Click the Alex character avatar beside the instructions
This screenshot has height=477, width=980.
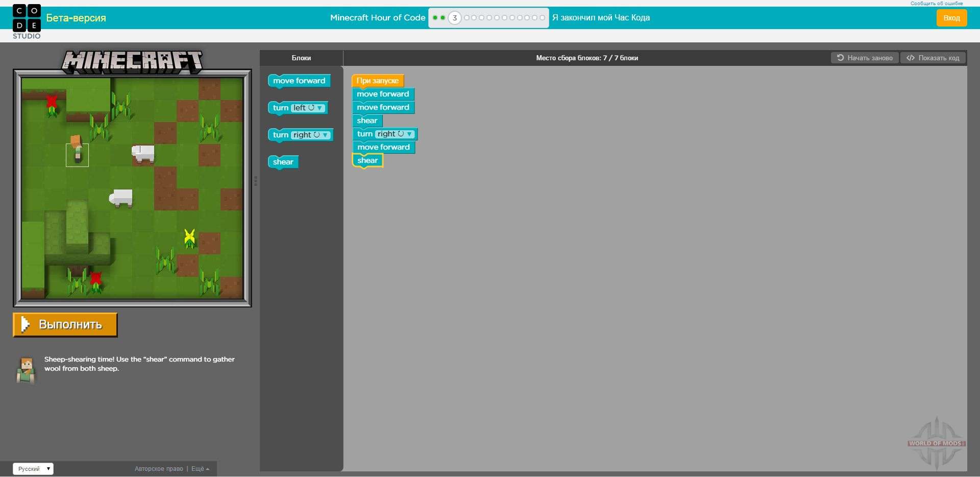tap(26, 370)
